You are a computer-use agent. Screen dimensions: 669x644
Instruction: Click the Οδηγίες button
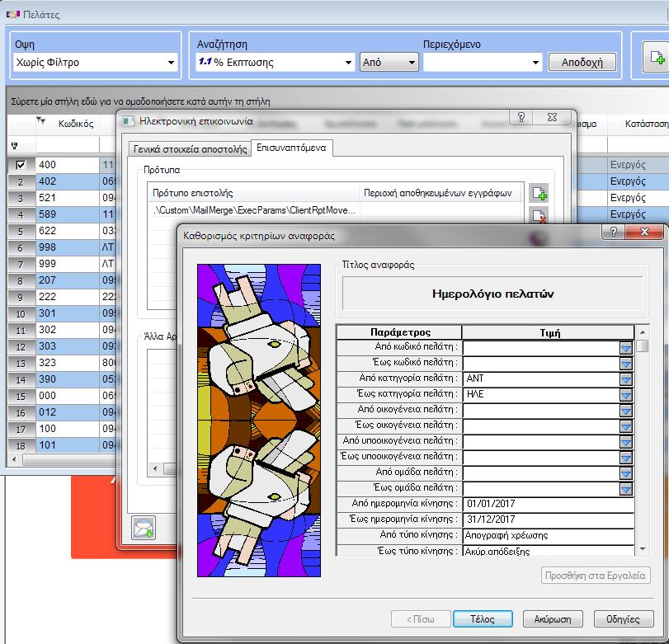pyautogui.click(x=623, y=618)
